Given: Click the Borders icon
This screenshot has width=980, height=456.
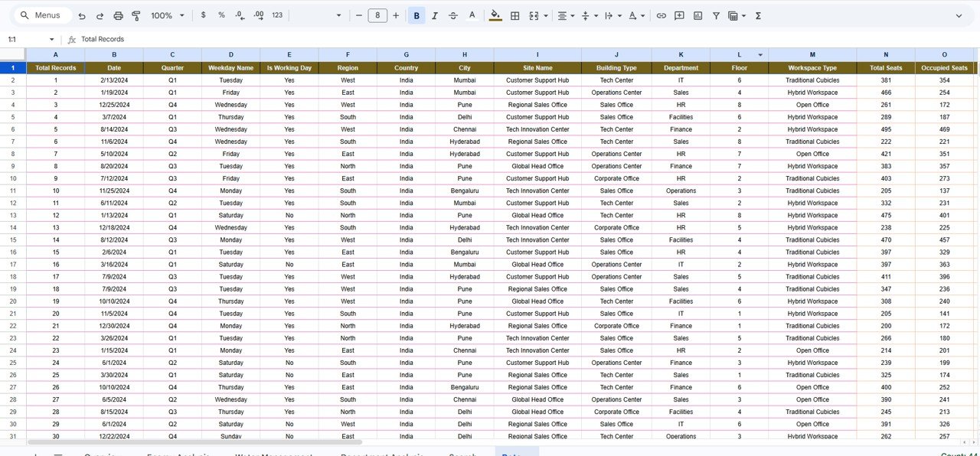Looking at the screenshot, I should 515,15.
